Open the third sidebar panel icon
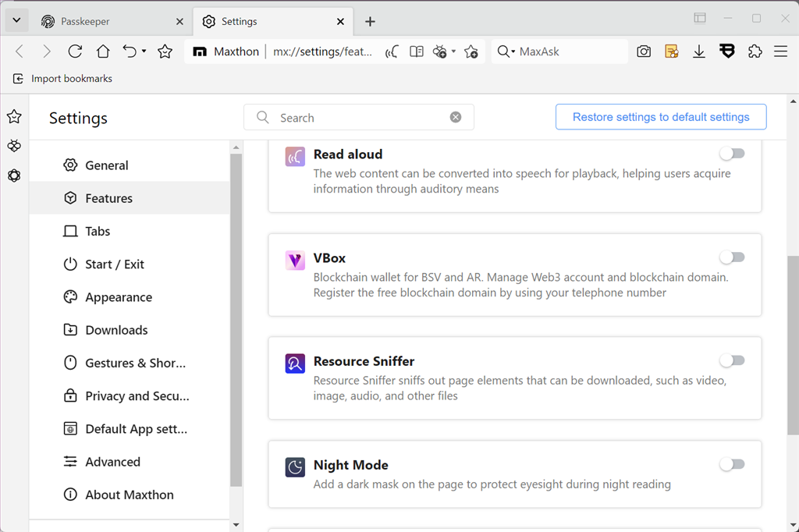 [14, 176]
